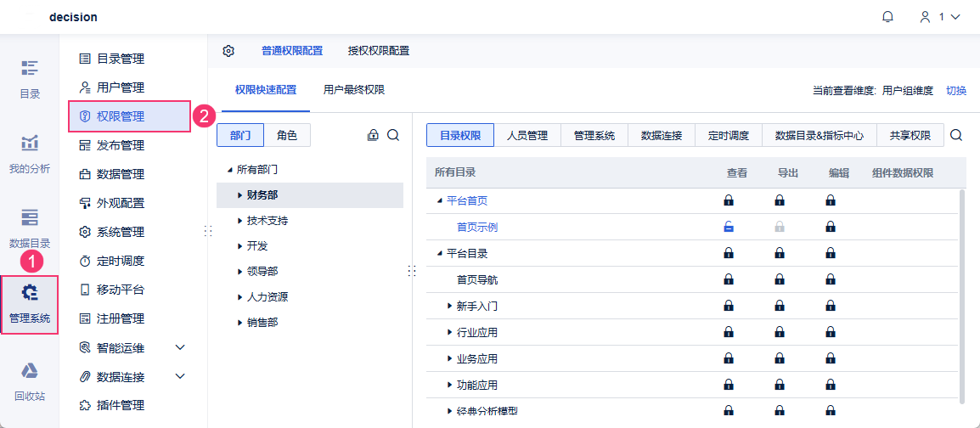980x428 pixels.
Task: Expand the 智能运维 menu chevron
Action: pos(179,347)
